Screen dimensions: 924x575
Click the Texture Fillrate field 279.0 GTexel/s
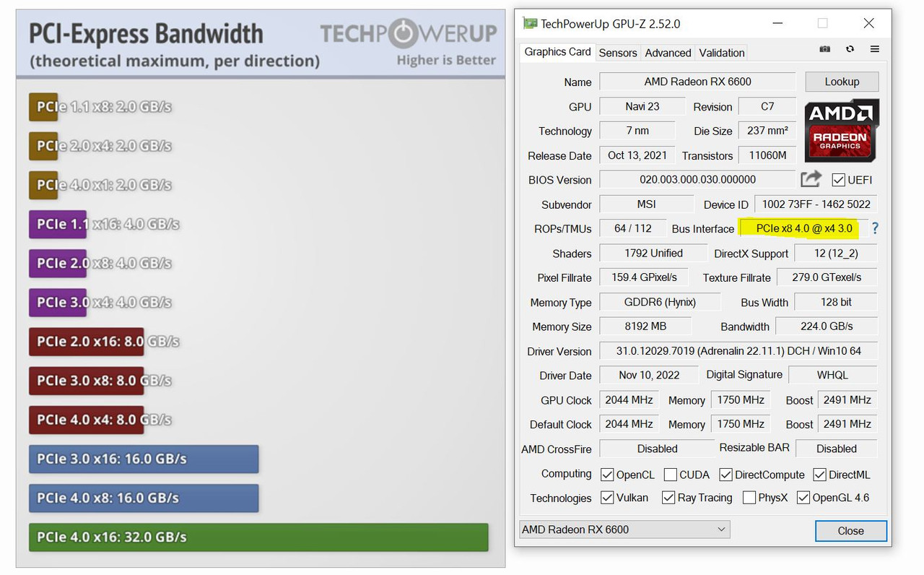click(x=827, y=277)
